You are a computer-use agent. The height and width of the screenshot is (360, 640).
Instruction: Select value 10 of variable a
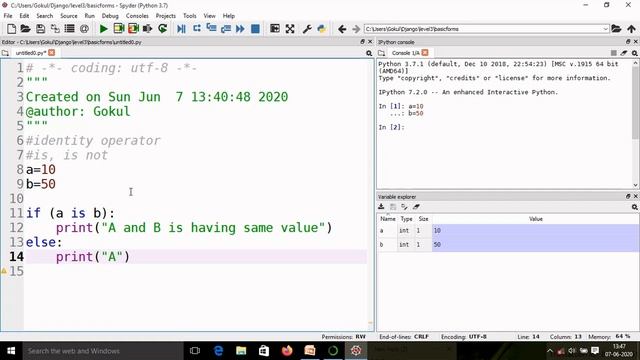536,231
